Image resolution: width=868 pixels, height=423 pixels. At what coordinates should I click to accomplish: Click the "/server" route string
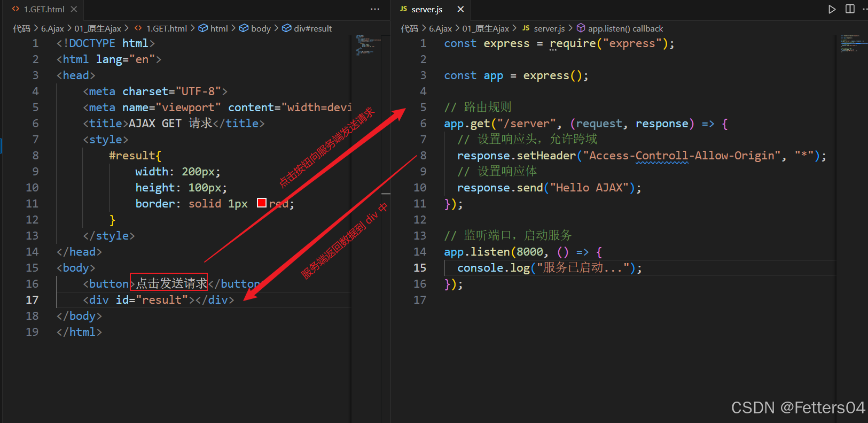[526, 124]
